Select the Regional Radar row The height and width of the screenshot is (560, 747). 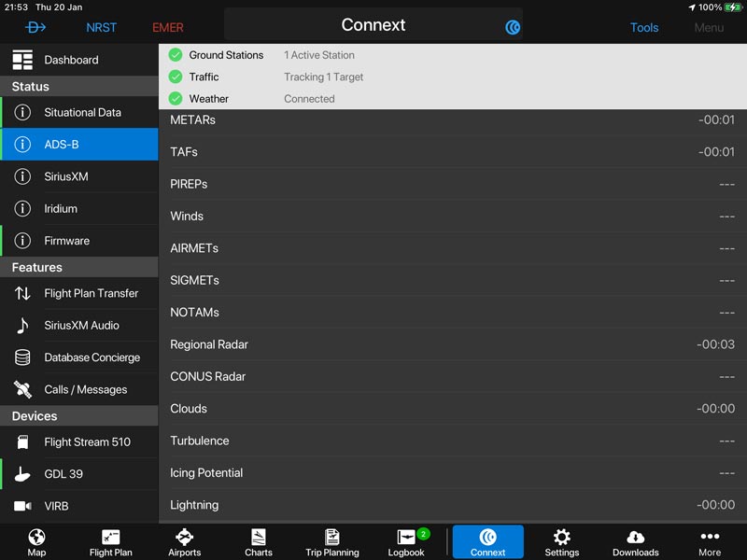click(453, 344)
